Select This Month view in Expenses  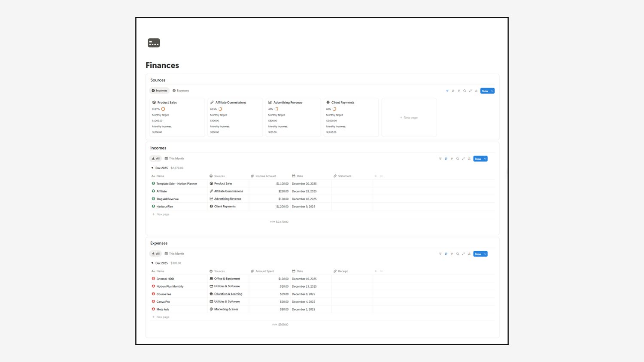[174, 254]
